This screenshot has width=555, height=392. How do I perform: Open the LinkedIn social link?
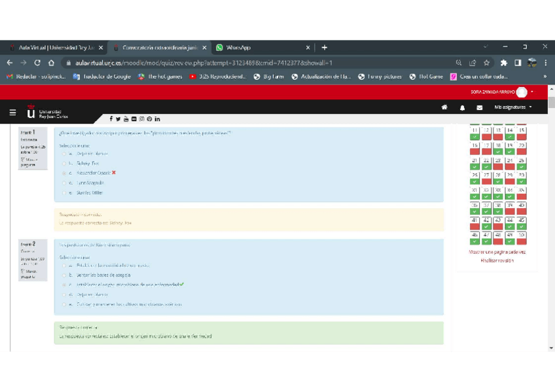157,119
